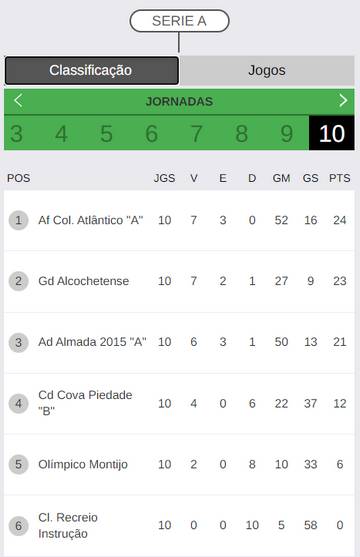This screenshot has width=360, height=557.
Task: Select the position 2 circle badge
Action: [x=18, y=281]
